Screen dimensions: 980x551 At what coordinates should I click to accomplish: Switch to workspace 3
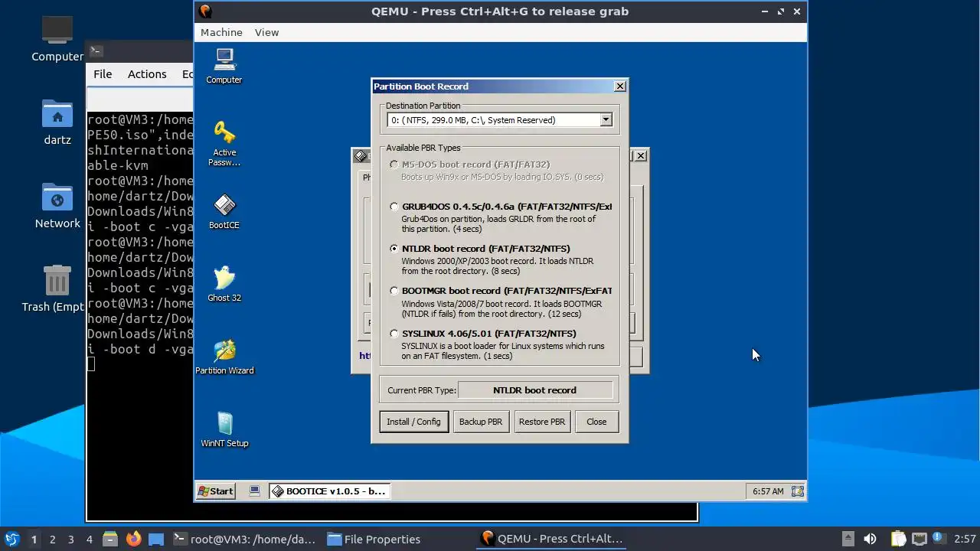click(x=70, y=540)
